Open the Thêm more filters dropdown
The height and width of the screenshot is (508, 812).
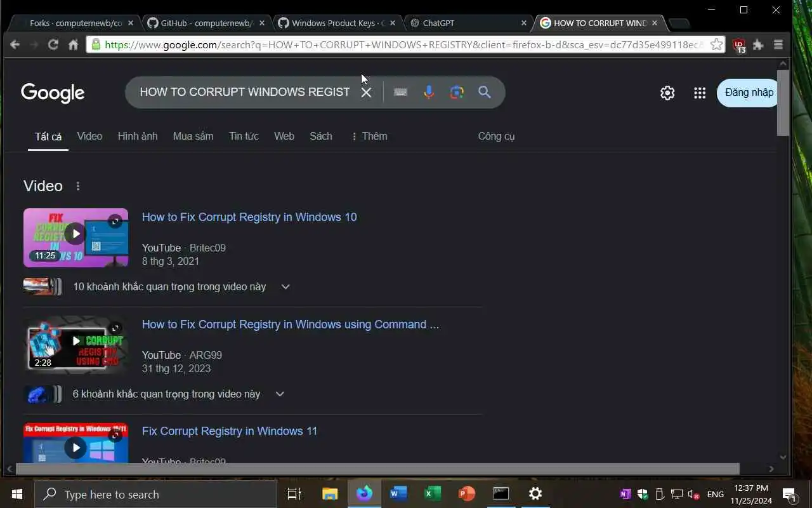click(x=369, y=136)
